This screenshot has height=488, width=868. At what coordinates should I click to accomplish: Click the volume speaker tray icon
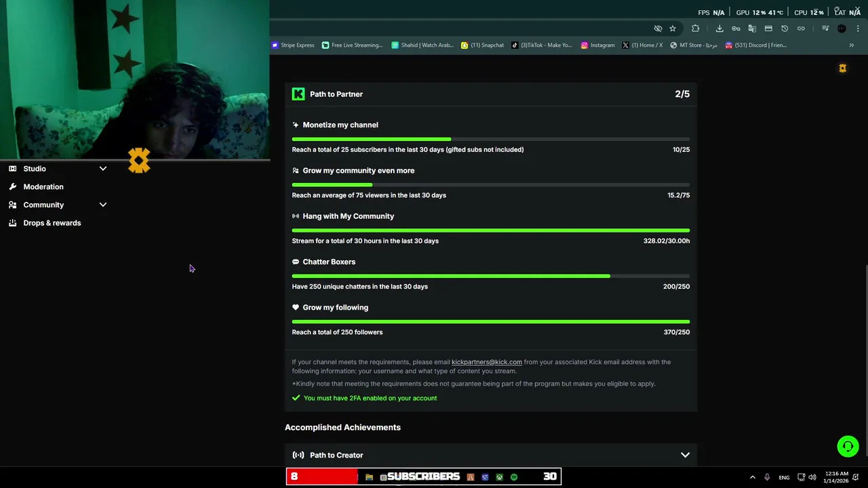click(x=812, y=477)
